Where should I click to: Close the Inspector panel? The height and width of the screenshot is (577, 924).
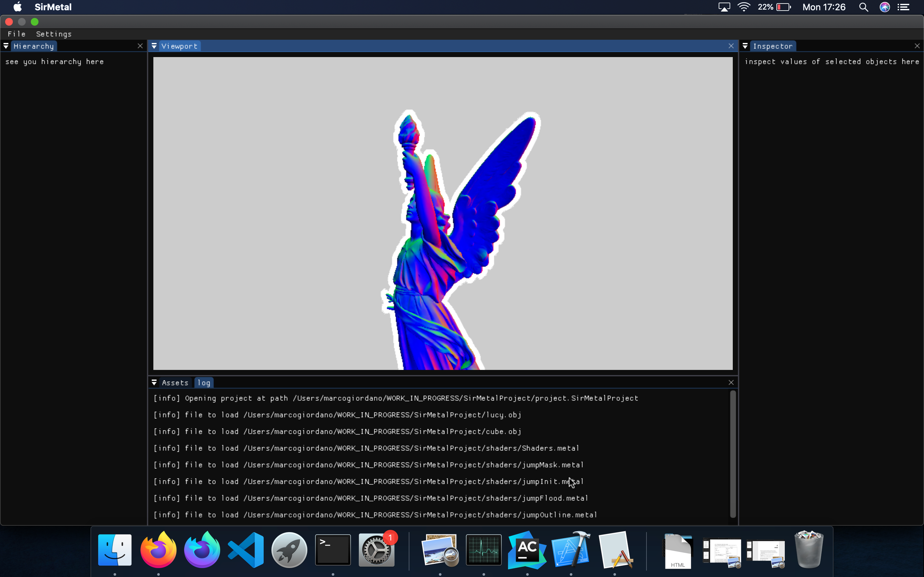pos(917,46)
